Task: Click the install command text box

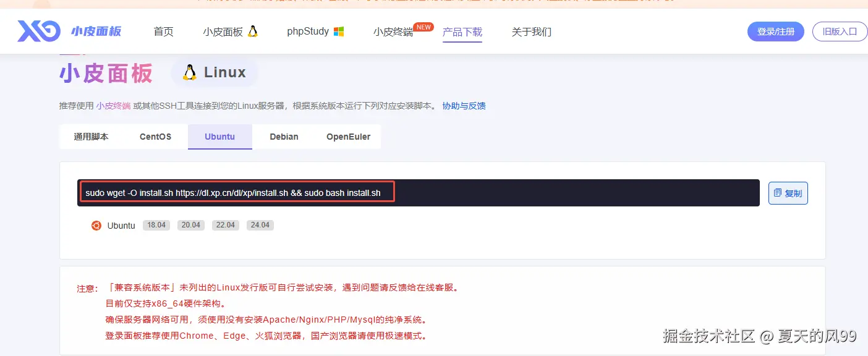Action: click(419, 193)
